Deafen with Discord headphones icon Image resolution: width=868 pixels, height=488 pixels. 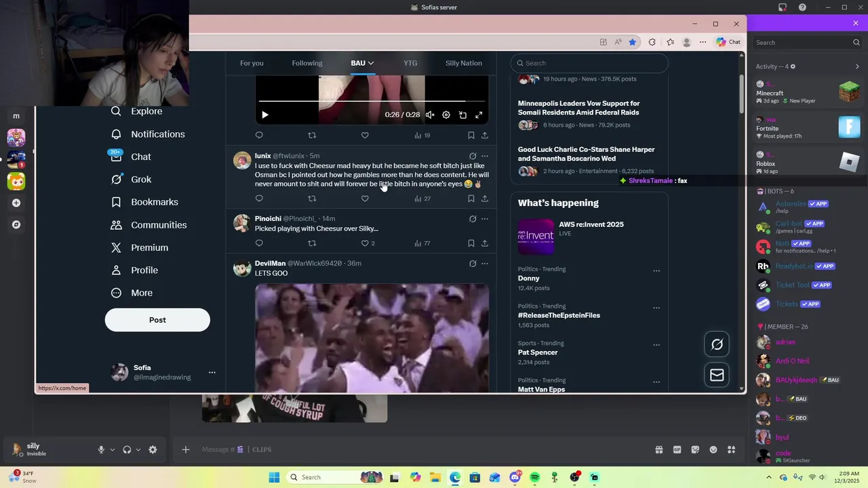click(x=127, y=449)
